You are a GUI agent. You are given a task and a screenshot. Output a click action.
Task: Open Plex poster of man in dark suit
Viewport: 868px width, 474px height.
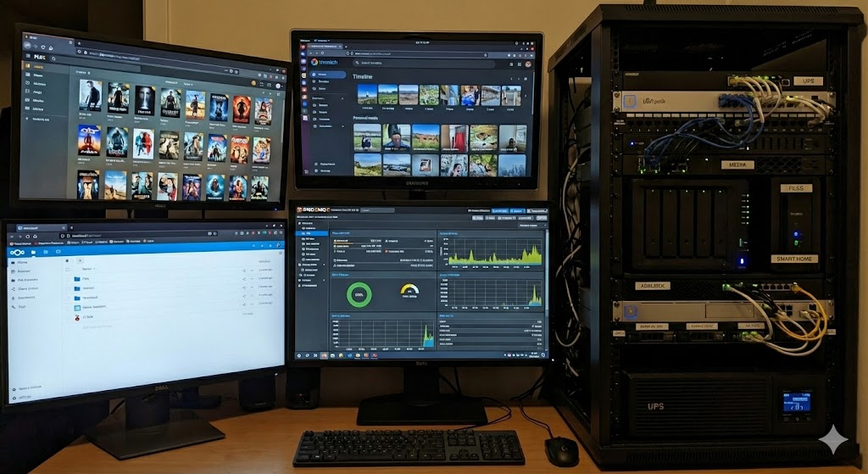click(90, 95)
